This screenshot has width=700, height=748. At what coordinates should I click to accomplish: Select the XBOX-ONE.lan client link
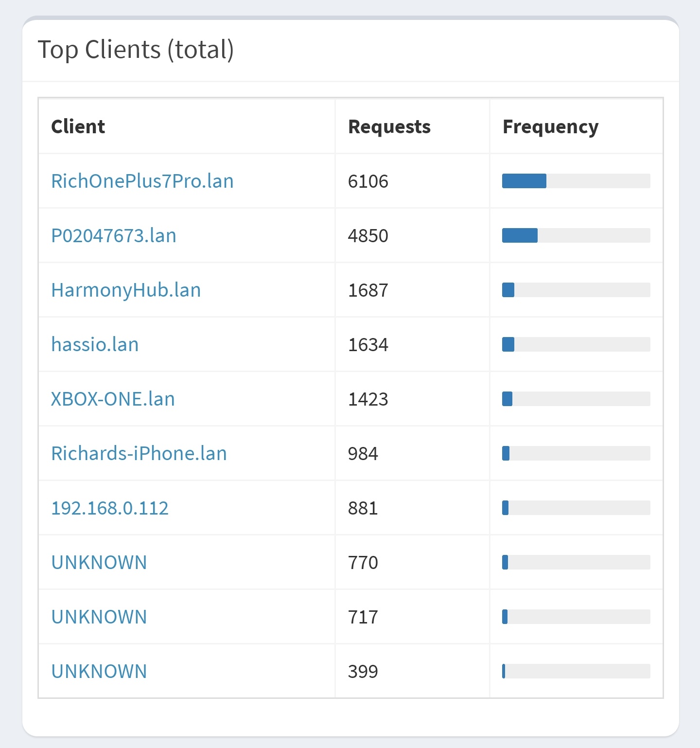(113, 399)
